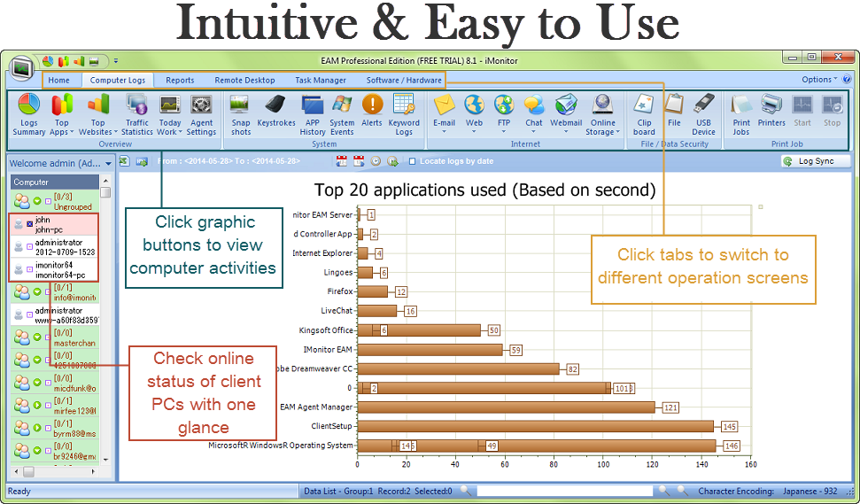The height and width of the screenshot is (504, 860).
Task: Click the 'Ready' status text
Action: 19,492
